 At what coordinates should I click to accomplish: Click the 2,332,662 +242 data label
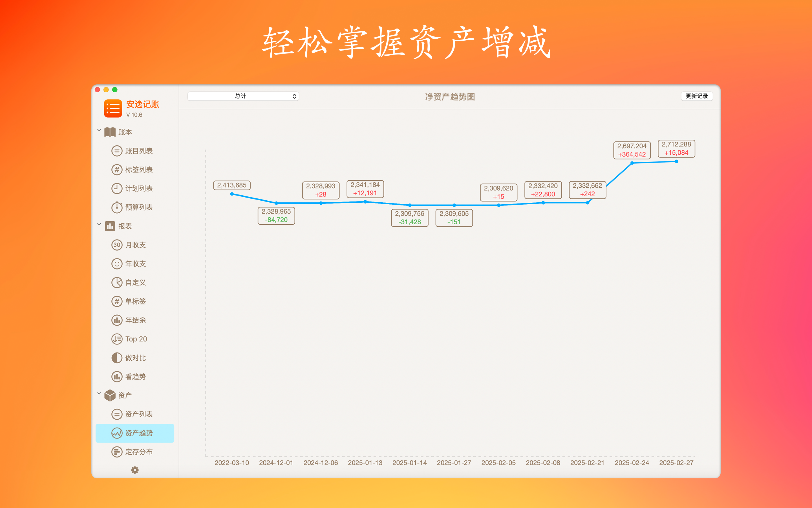(x=587, y=190)
